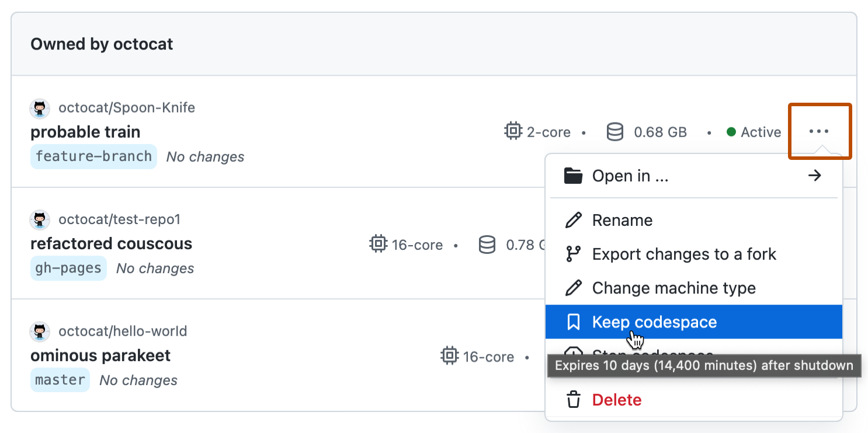This screenshot has height=433, width=868.
Task: Click the green Active status dot
Action: [732, 132]
